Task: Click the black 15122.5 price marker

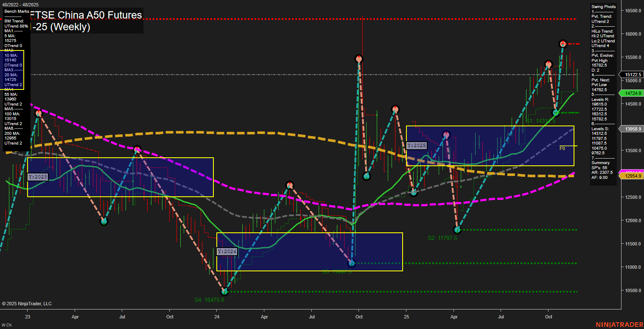Action: point(632,75)
